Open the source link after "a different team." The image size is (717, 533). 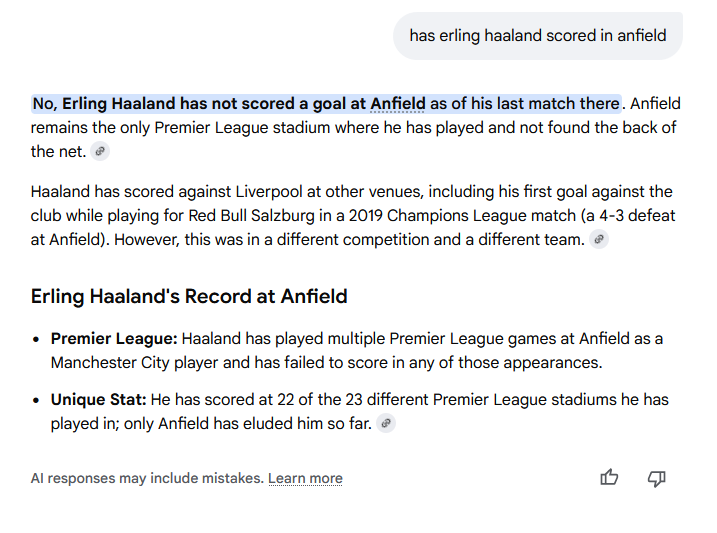pyautogui.click(x=599, y=240)
